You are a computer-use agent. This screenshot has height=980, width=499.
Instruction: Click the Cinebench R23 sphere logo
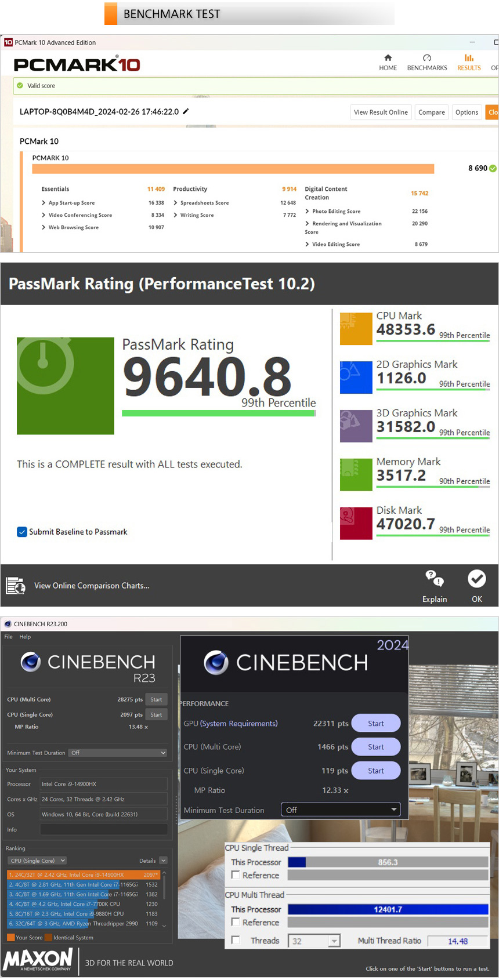(x=31, y=662)
